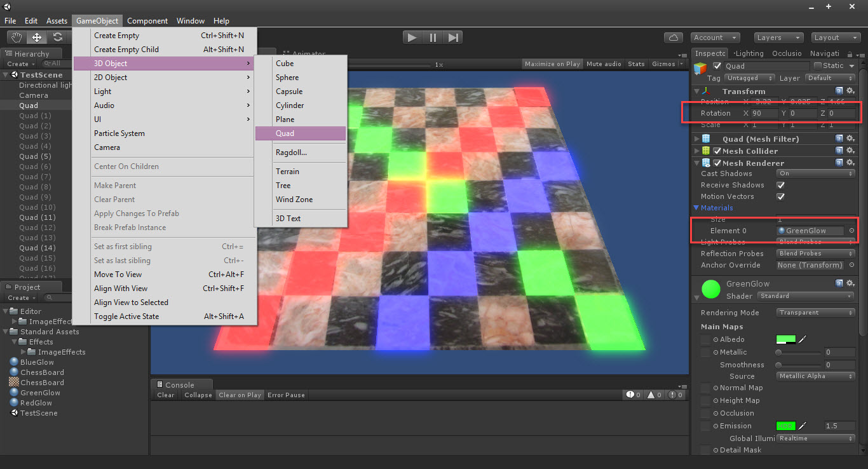Click the Step frame button
The image size is (868, 469).
point(453,37)
